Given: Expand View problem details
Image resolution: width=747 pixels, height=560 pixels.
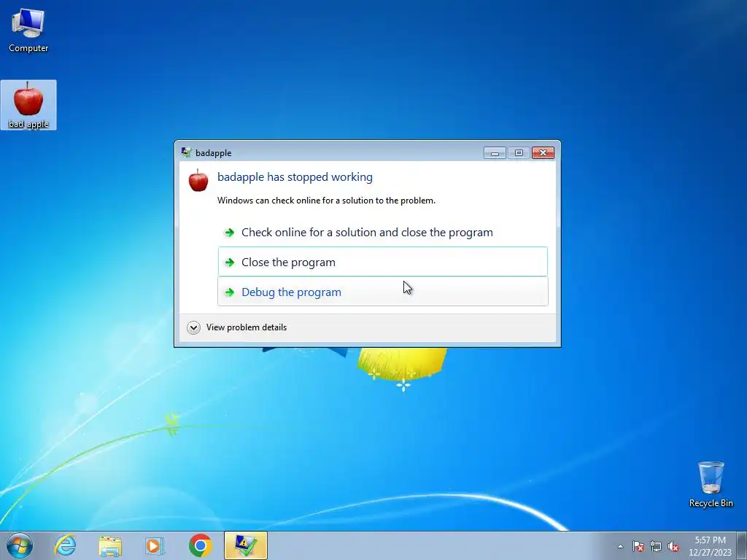Looking at the screenshot, I should pyautogui.click(x=237, y=327).
